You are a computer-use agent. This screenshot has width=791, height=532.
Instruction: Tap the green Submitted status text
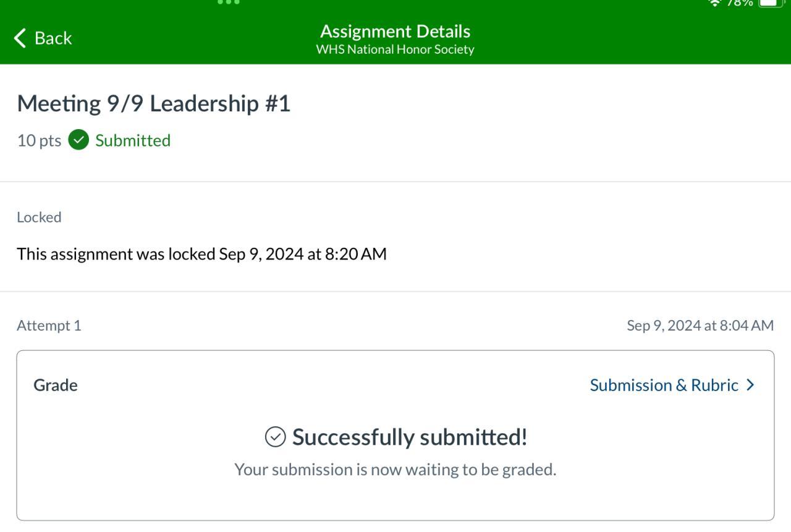click(133, 140)
